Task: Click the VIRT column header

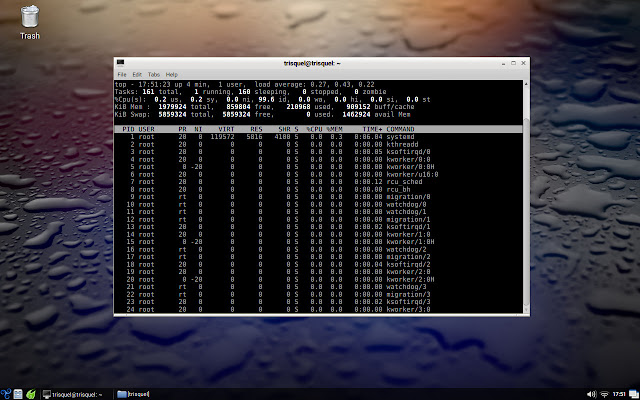Action: (x=226, y=129)
